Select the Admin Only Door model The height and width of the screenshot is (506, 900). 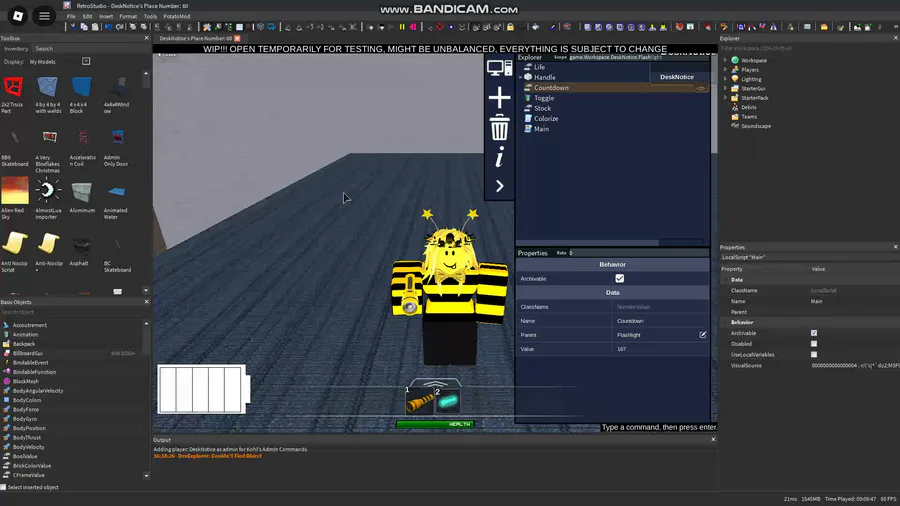point(117,146)
